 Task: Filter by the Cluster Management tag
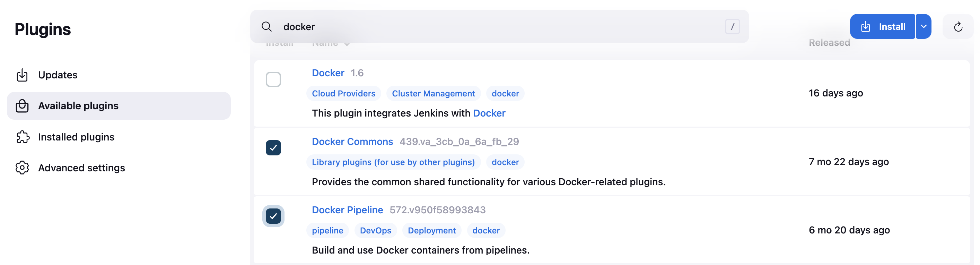(433, 94)
